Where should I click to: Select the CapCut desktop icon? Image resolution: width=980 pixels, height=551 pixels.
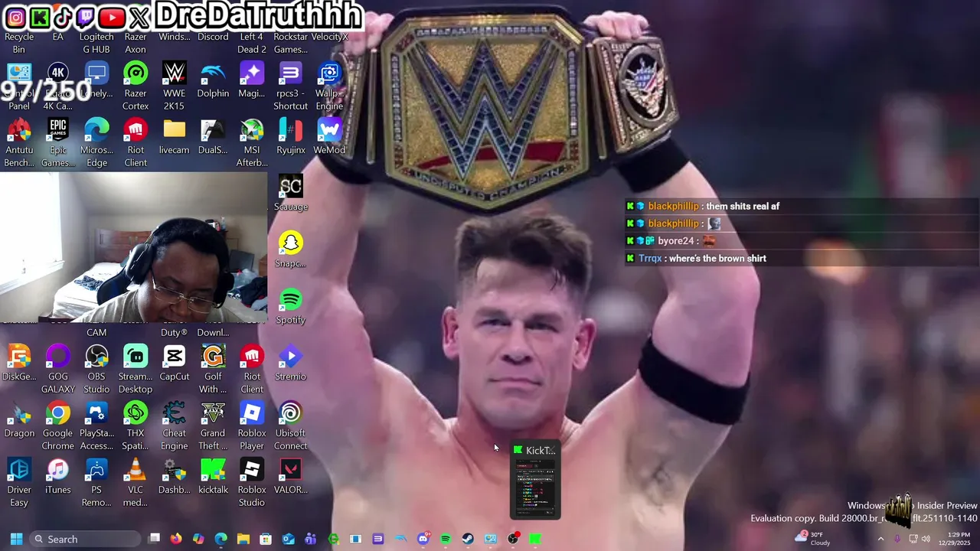point(175,364)
